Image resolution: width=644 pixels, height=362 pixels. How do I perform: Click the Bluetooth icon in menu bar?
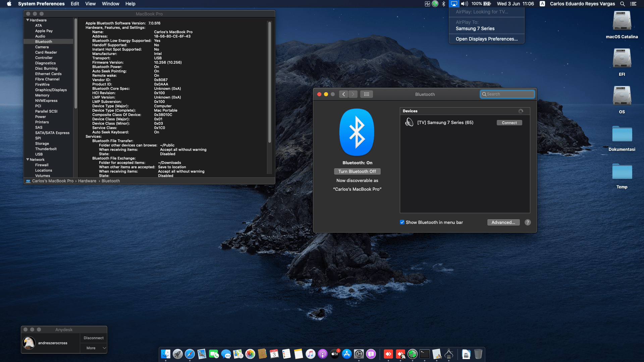coord(443,4)
